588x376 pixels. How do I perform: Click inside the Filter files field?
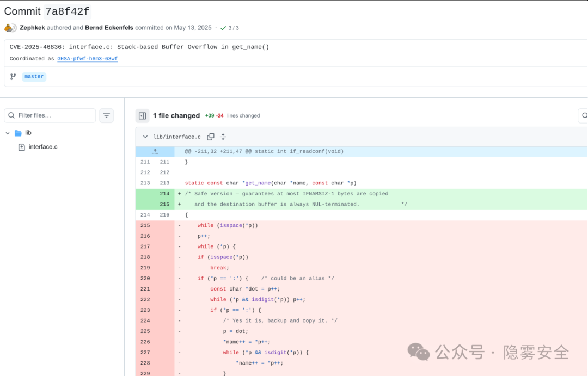click(x=54, y=115)
